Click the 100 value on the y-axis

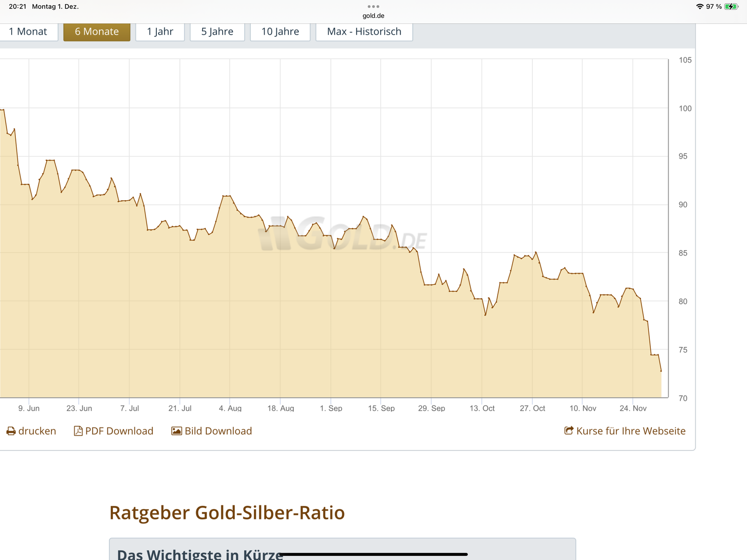pyautogui.click(x=685, y=109)
